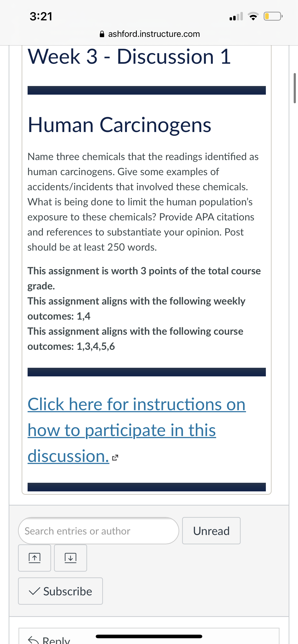The image size is (298, 644).
Task: Open the instructions to participate link
Action: [137, 430]
